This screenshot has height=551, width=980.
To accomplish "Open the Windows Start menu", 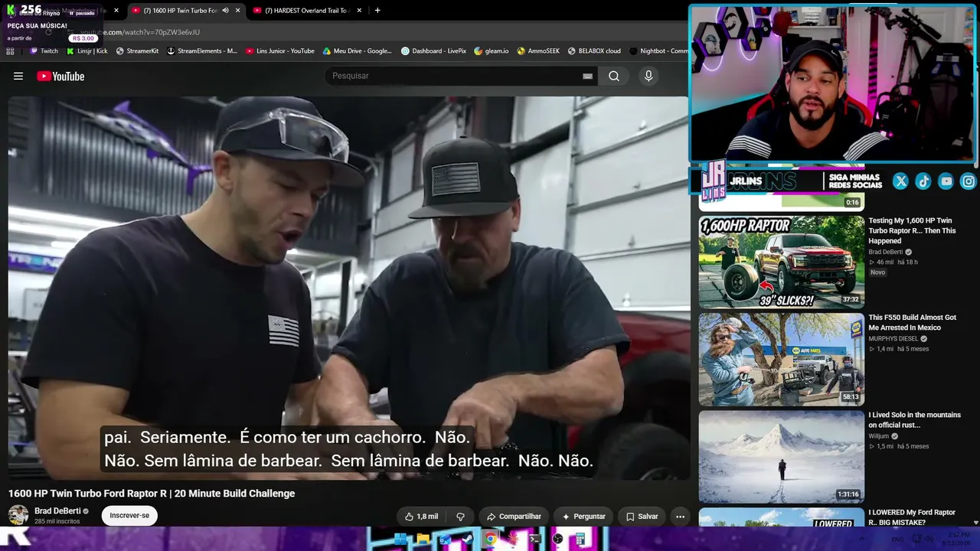I will click(400, 539).
